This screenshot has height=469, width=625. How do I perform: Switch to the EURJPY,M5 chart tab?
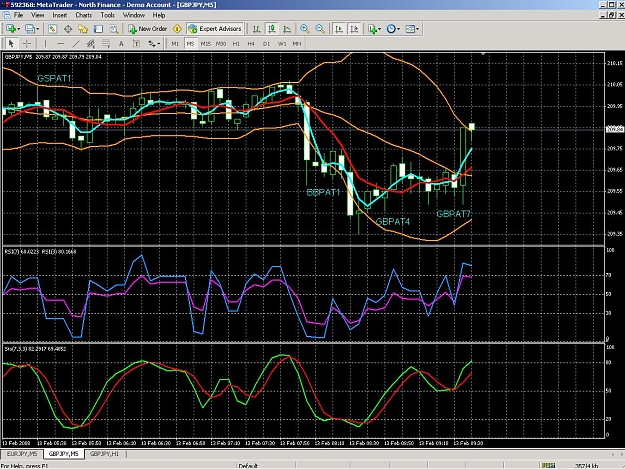point(22,454)
